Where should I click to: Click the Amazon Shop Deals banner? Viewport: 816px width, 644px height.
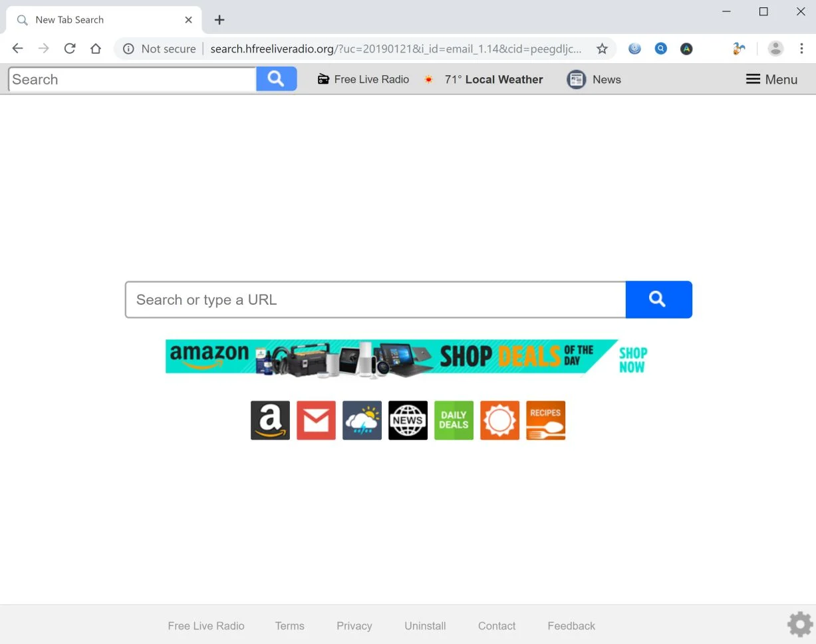(x=407, y=358)
